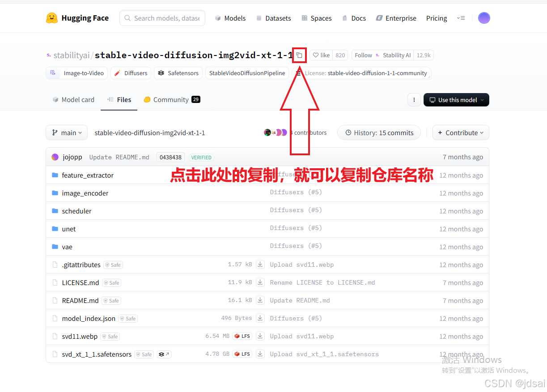This screenshot has width=547, height=392.
Task: Download model_index.json via download icon
Action: click(260, 318)
